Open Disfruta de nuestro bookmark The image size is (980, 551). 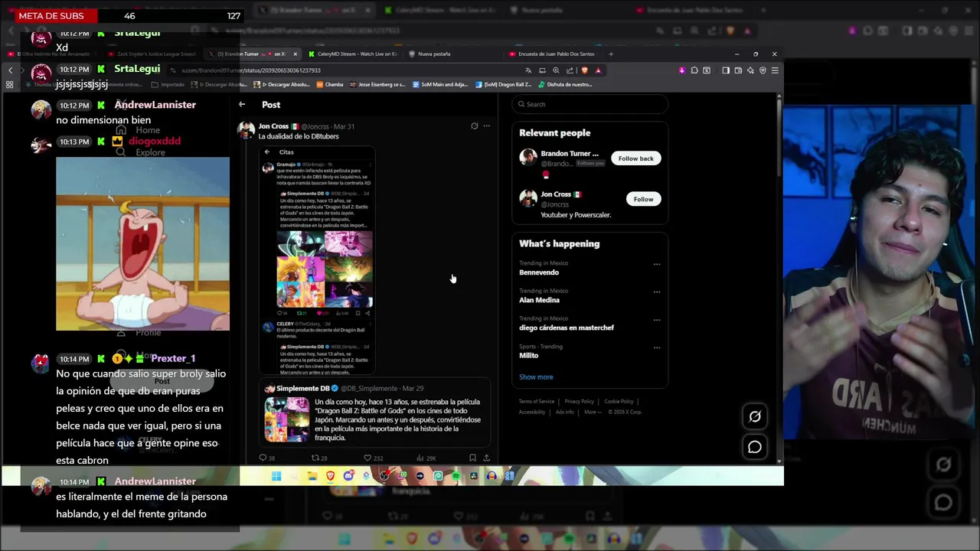click(565, 84)
